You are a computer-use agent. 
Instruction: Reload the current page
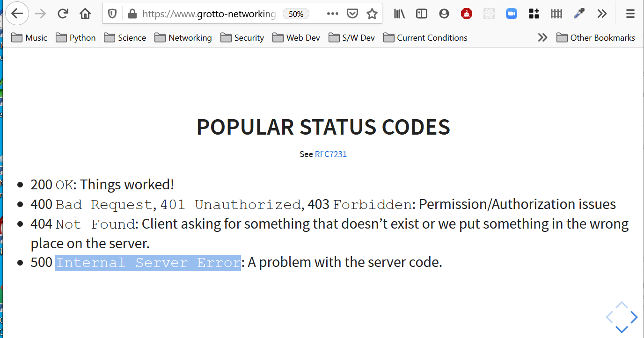pyautogui.click(x=63, y=14)
